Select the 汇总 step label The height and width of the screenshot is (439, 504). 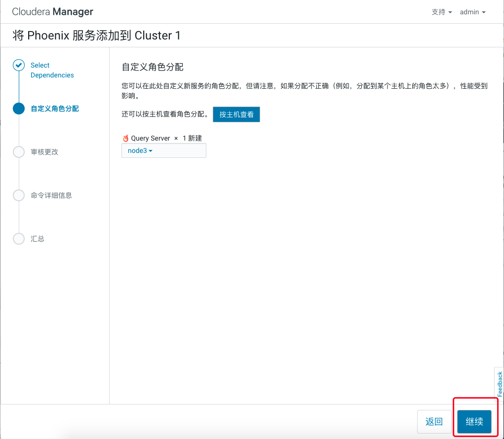38,239
